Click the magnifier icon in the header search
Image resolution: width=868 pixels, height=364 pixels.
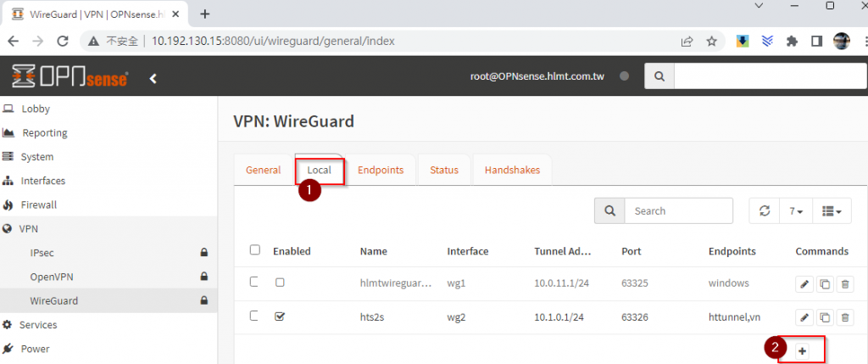659,77
